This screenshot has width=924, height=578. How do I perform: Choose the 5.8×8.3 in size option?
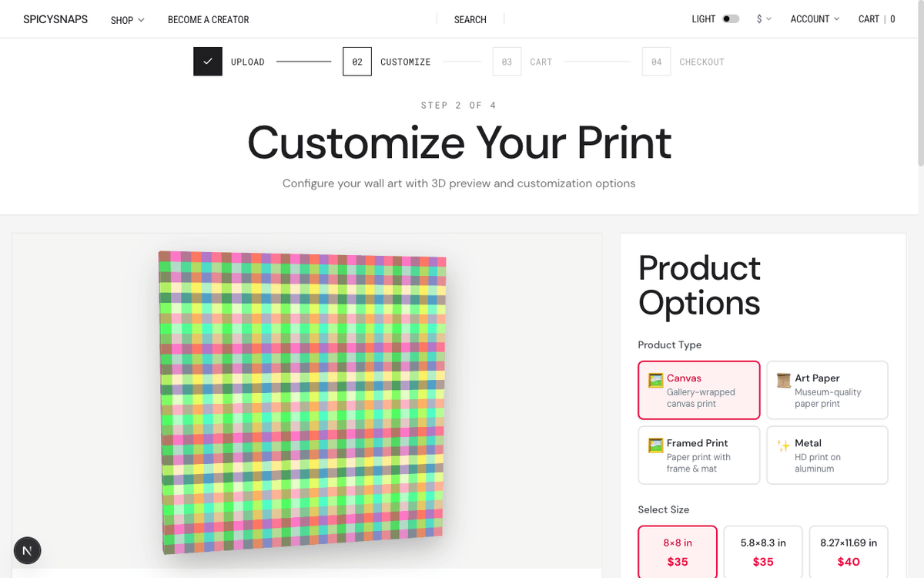[x=763, y=552]
